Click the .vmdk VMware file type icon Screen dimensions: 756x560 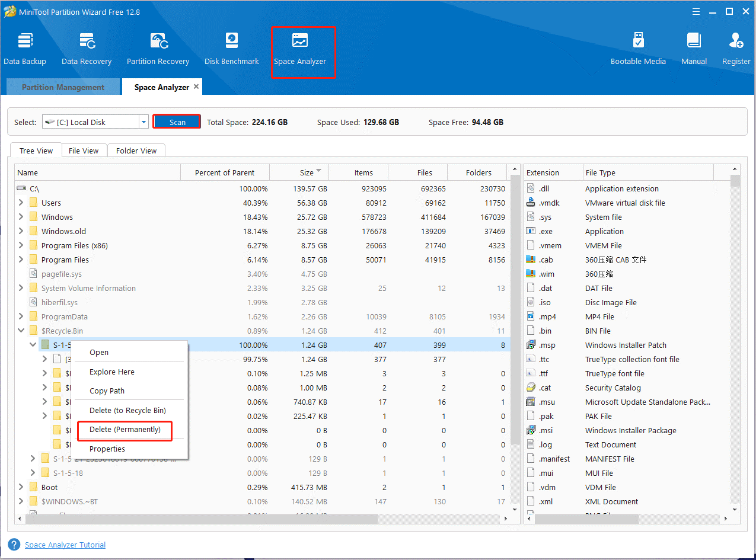pyautogui.click(x=531, y=203)
